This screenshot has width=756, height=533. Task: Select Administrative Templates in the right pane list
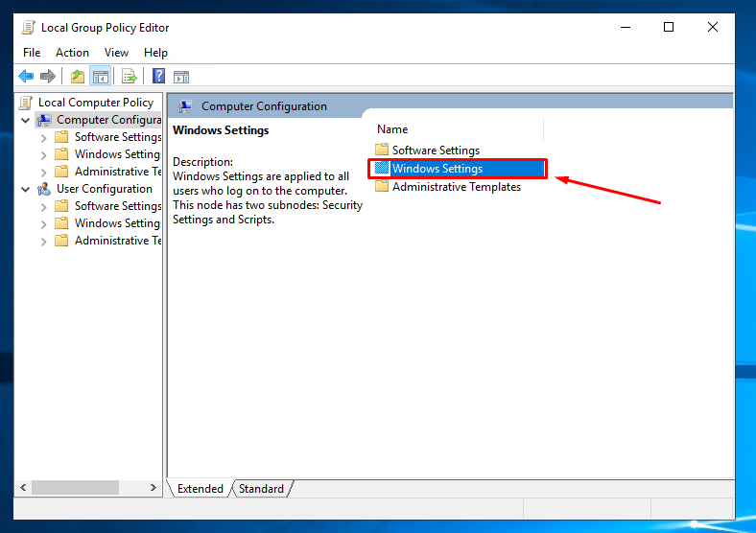[457, 187]
